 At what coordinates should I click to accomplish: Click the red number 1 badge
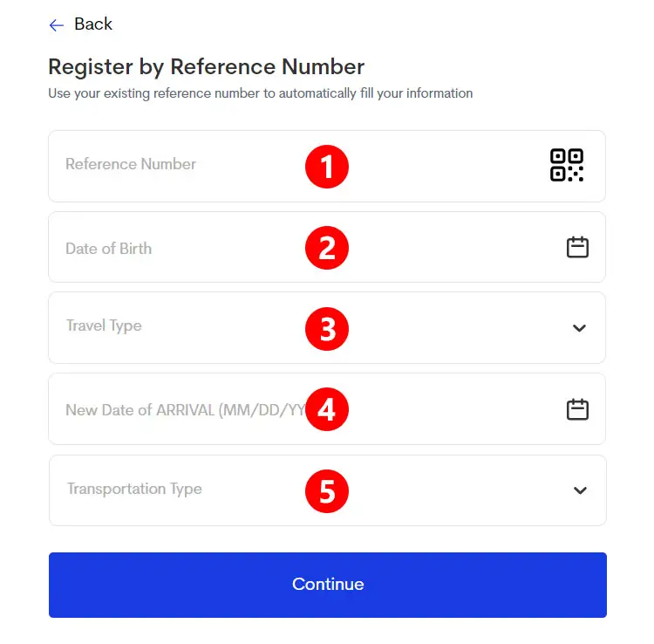click(327, 166)
